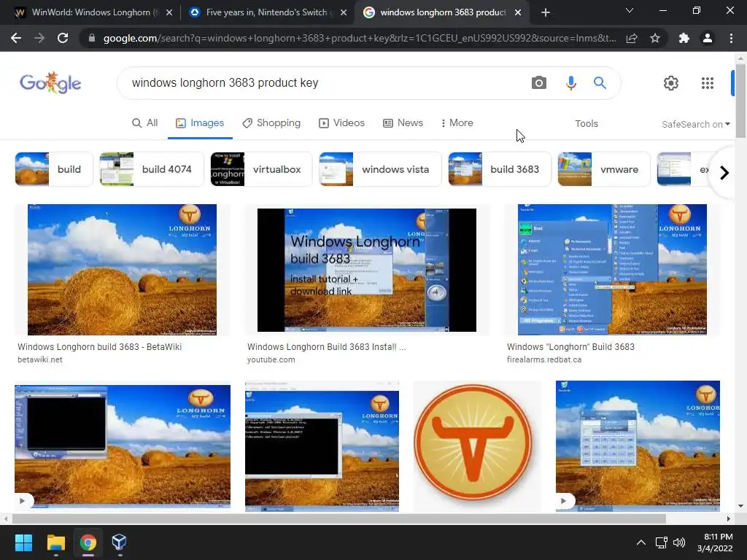
Task: Reload the current Google page
Action: click(63, 38)
